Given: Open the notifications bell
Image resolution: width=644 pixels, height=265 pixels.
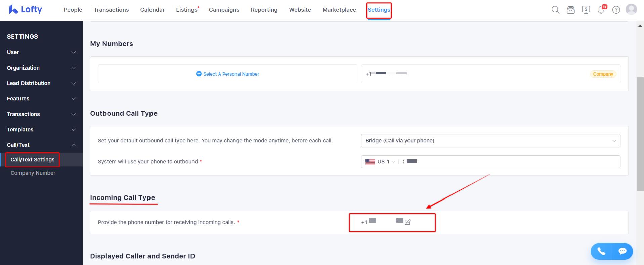Looking at the screenshot, I should click(601, 10).
